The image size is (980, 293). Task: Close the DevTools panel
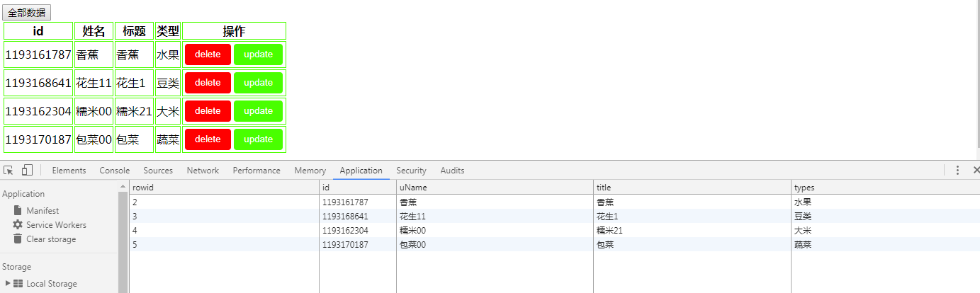[x=976, y=170]
